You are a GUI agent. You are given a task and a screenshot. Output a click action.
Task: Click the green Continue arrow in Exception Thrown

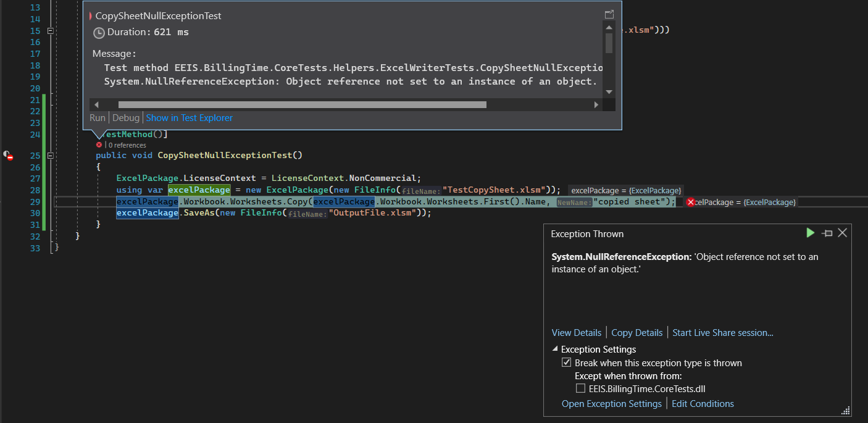(x=810, y=233)
